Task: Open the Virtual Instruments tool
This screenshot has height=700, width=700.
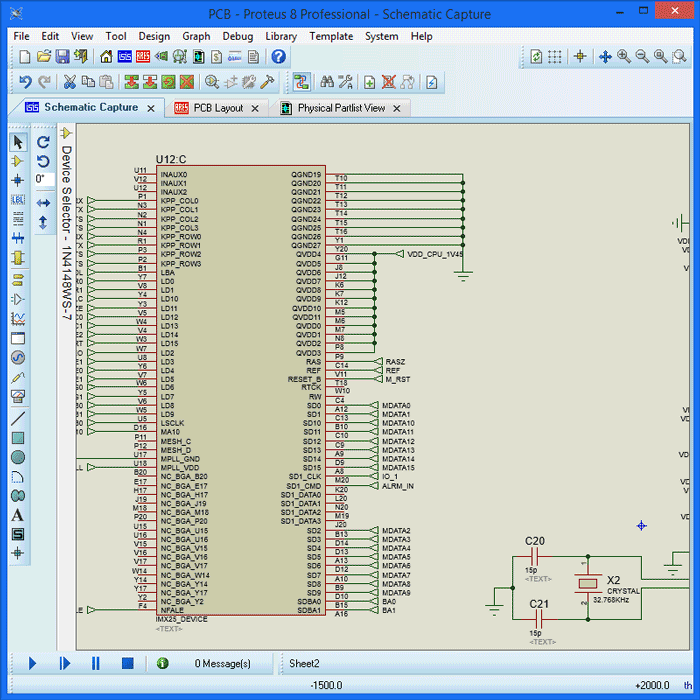Action: (18, 396)
